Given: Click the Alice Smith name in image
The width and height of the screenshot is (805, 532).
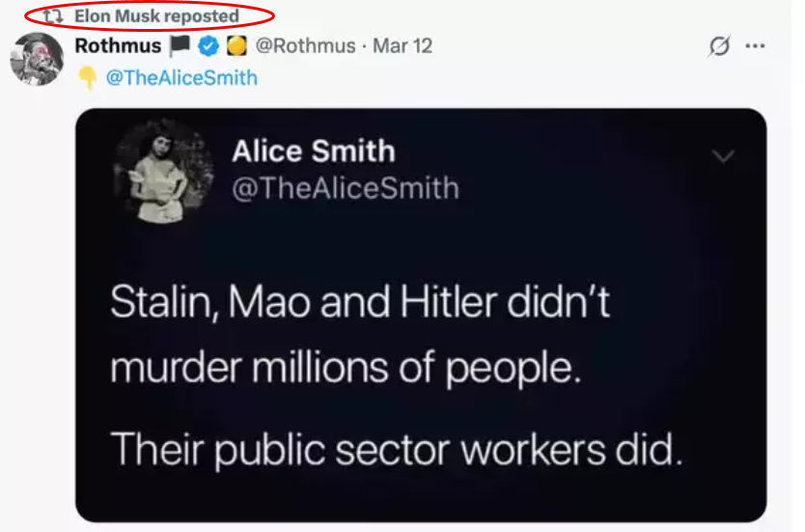Looking at the screenshot, I should 313,151.
